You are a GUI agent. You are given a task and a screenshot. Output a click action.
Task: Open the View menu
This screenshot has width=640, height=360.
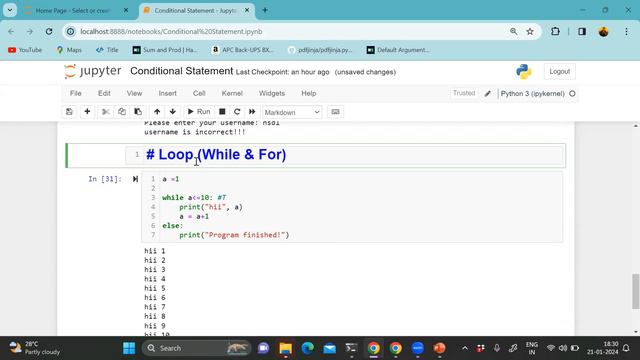click(134, 93)
